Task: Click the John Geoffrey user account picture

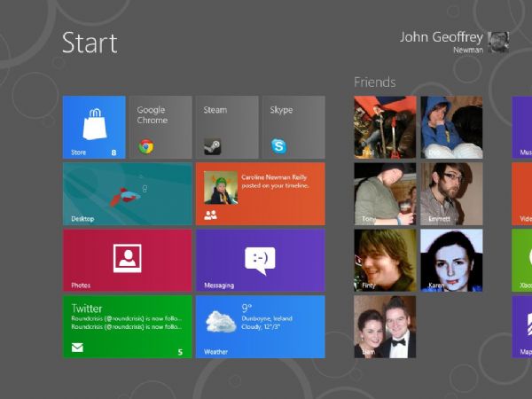Action: coord(498,42)
